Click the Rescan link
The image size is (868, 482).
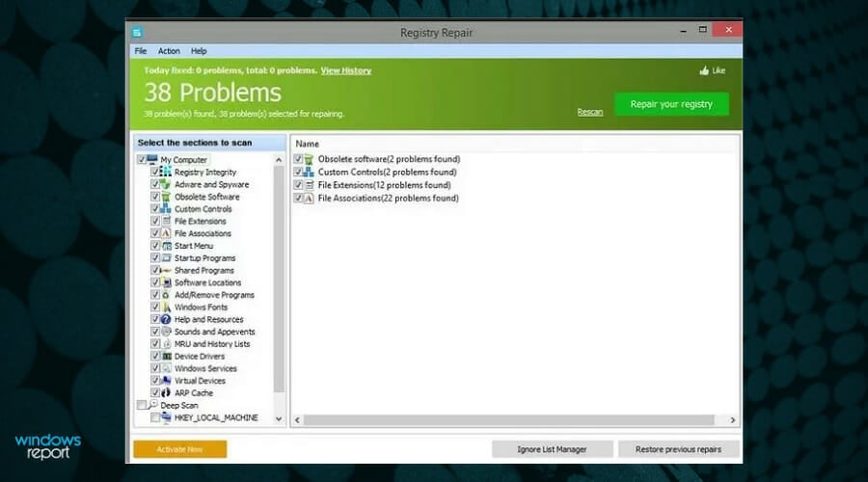click(x=590, y=112)
